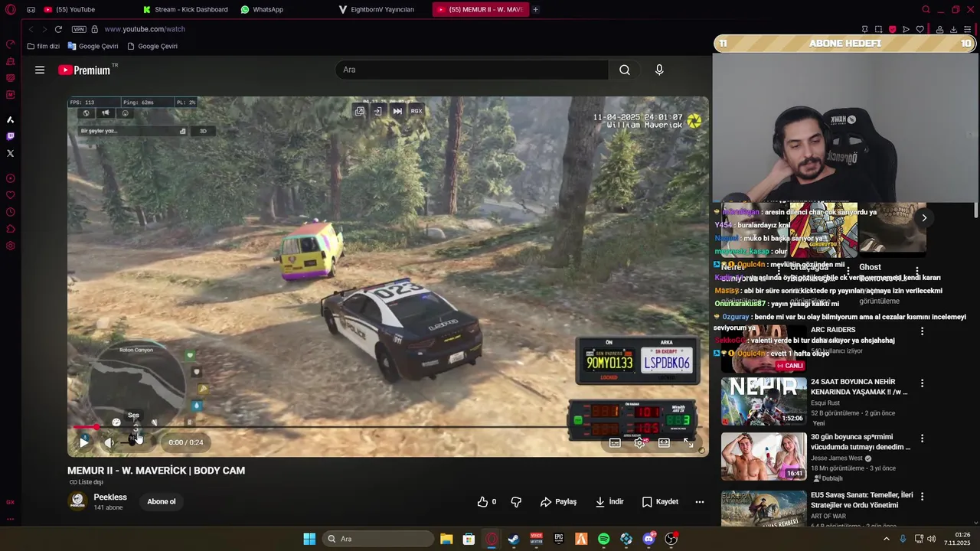Subscribe with the Abone ol button
The width and height of the screenshot is (980, 551).
click(161, 502)
